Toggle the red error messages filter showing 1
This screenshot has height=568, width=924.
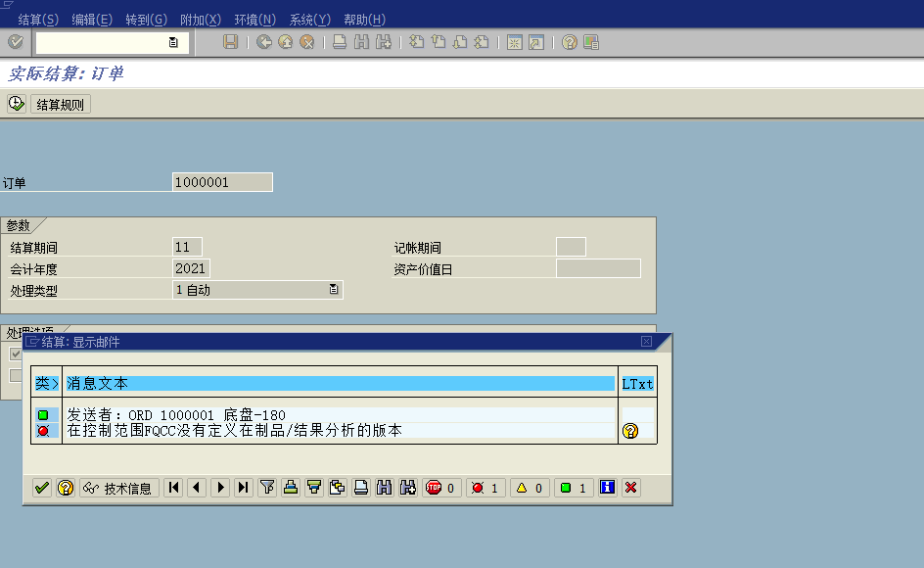click(485, 488)
